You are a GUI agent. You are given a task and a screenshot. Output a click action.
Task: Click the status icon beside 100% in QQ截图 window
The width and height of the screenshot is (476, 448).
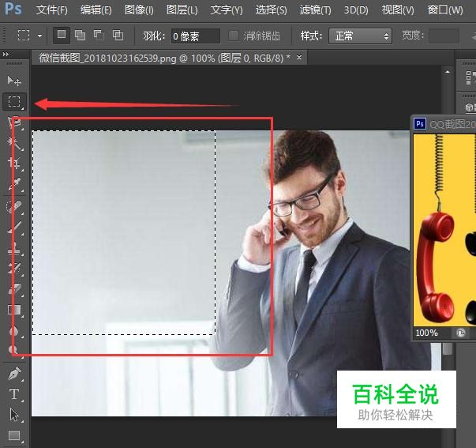pyautogui.click(x=461, y=333)
